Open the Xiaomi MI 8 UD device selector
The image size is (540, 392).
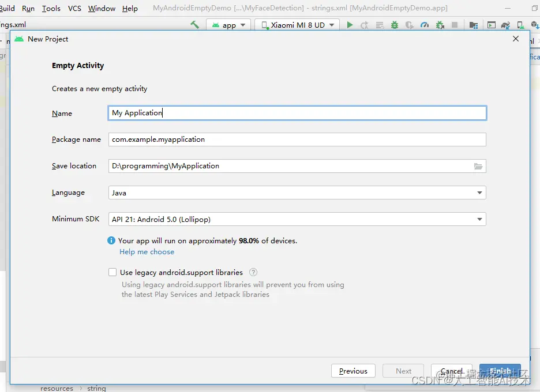pos(297,25)
